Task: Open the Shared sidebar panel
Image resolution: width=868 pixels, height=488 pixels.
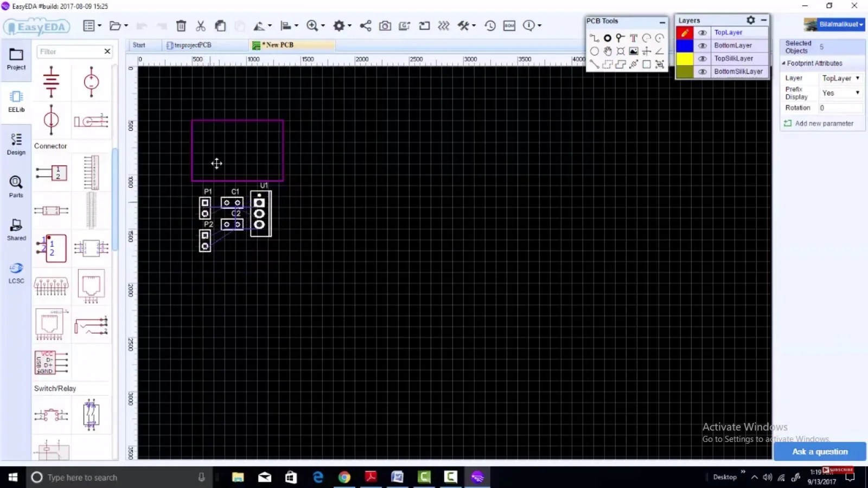Action: coord(16,229)
